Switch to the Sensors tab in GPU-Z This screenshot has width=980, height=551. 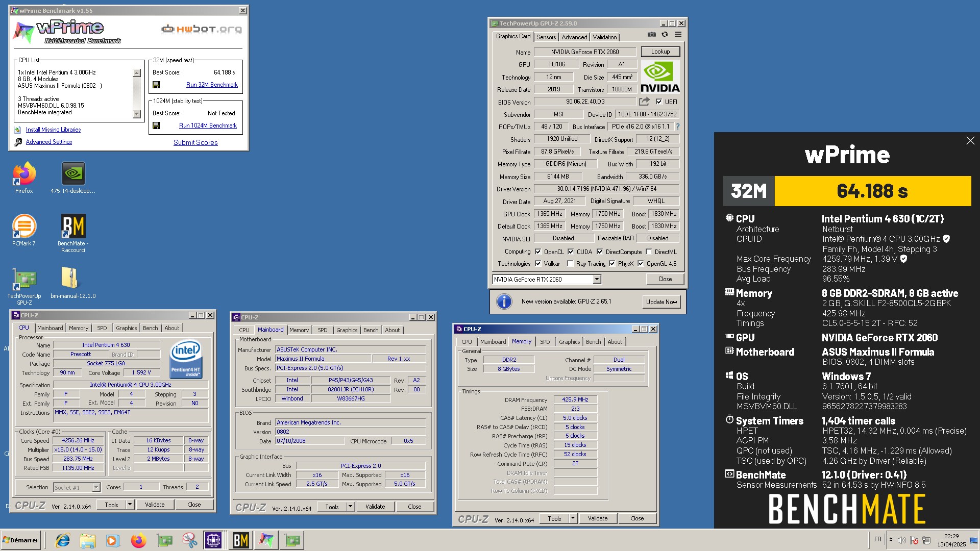click(x=546, y=37)
